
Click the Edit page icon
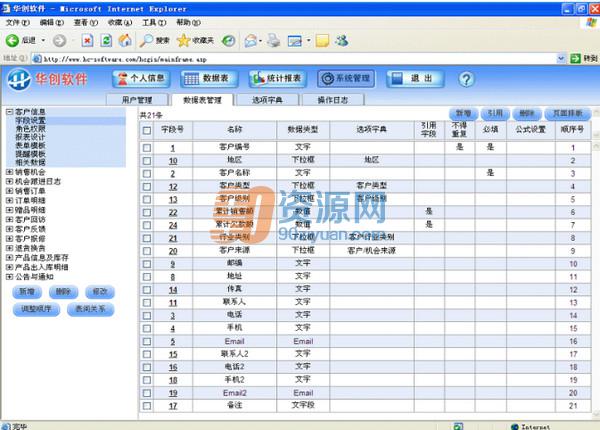click(295, 41)
